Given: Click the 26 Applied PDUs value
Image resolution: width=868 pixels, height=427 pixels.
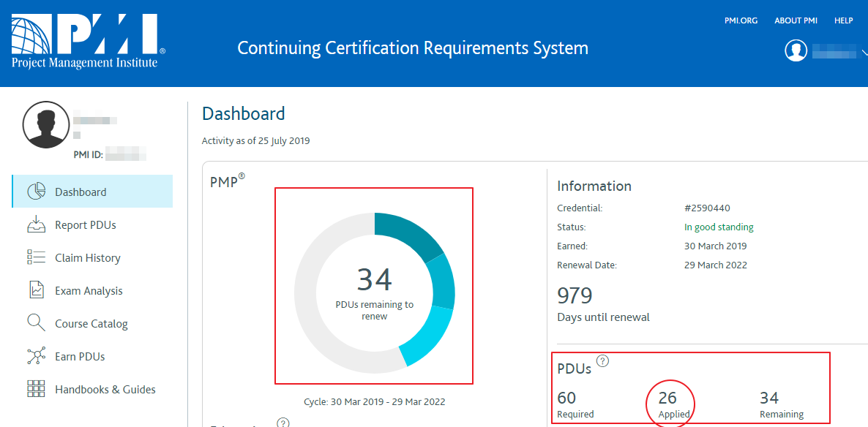Looking at the screenshot, I should 667,398.
